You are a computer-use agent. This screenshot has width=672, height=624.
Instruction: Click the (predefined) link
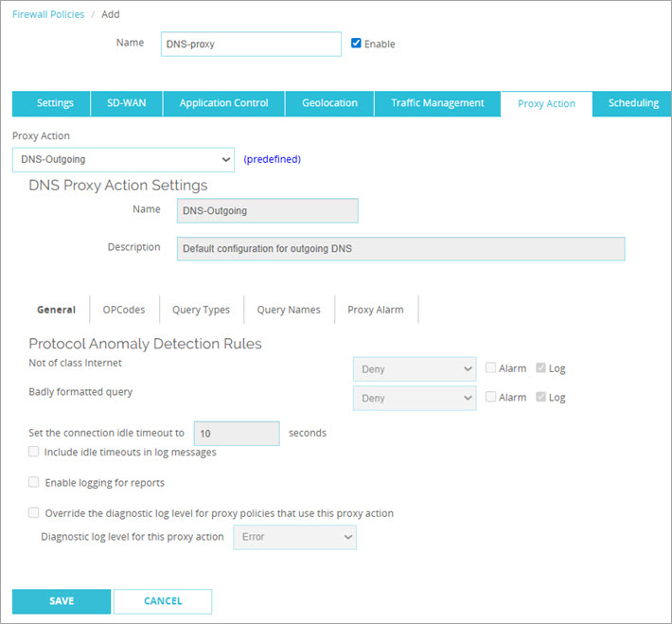pos(273,159)
